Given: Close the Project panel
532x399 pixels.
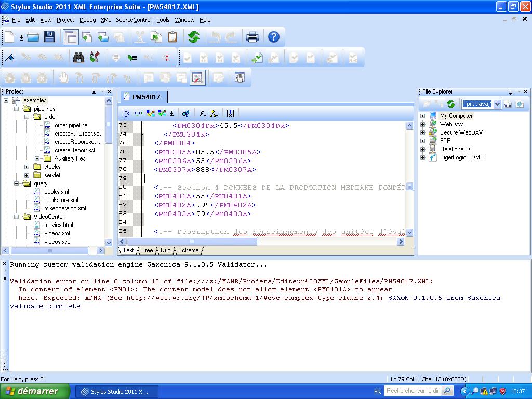Looking at the screenshot, I should 109,91.
